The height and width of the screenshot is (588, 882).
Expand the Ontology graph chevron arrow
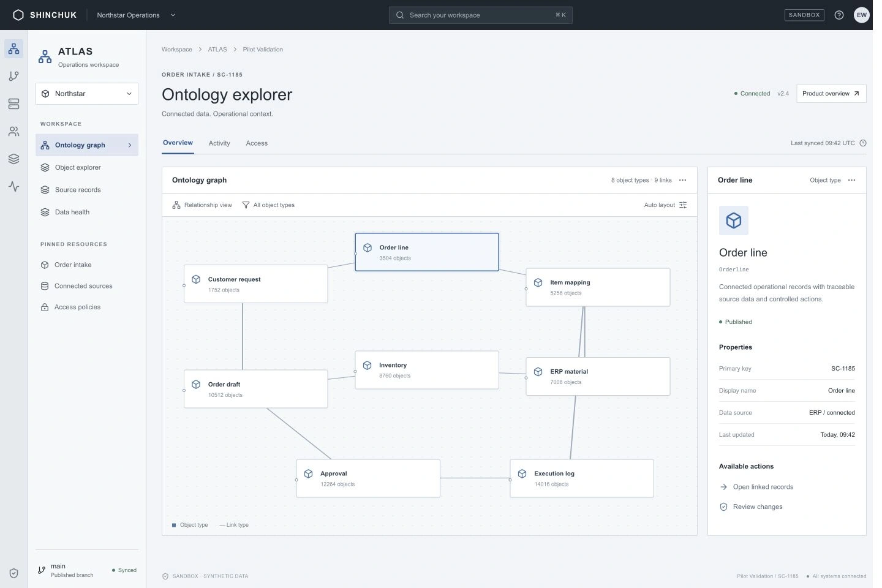pyautogui.click(x=130, y=145)
